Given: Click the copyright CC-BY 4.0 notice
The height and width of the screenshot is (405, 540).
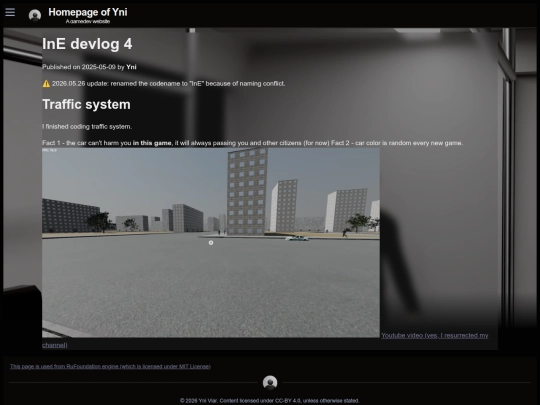Looking at the screenshot, I should tap(270, 401).
